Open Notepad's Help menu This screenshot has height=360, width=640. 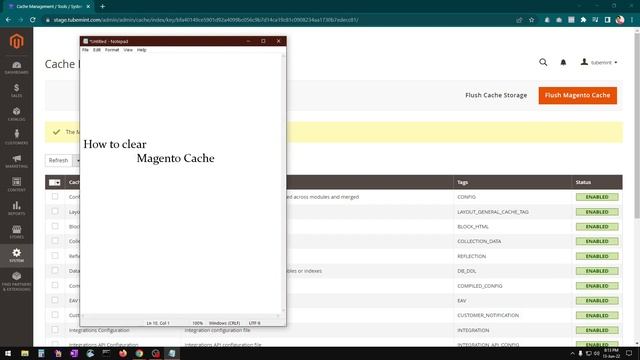click(142, 50)
